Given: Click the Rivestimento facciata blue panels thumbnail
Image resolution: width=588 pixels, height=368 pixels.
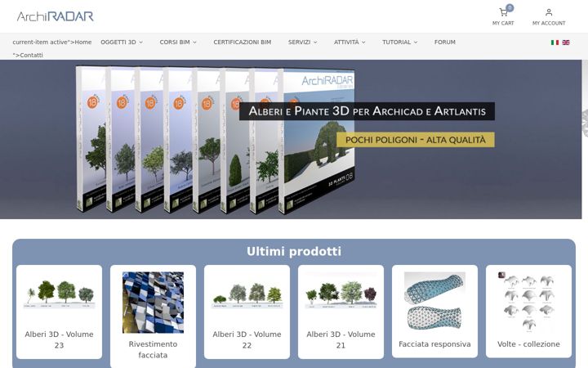Looking at the screenshot, I should 153,303.
